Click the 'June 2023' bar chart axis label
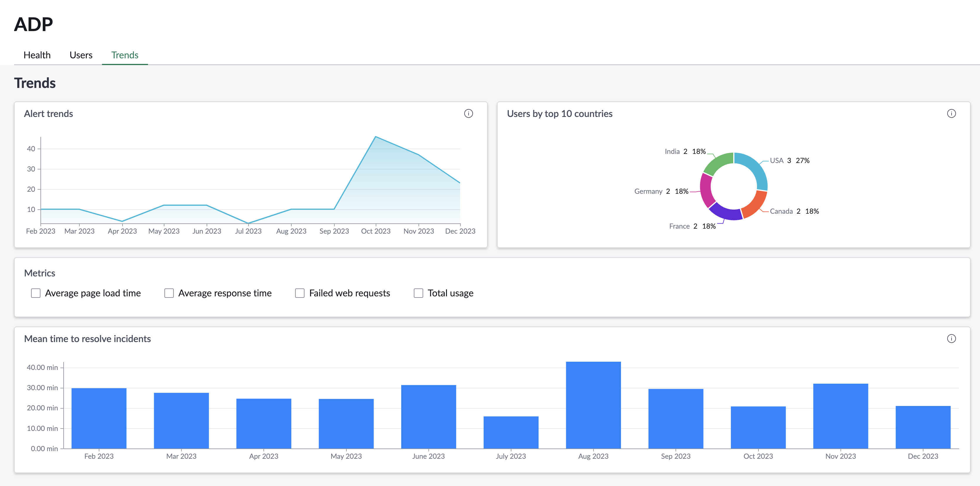This screenshot has width=980, height=486. 428,456
